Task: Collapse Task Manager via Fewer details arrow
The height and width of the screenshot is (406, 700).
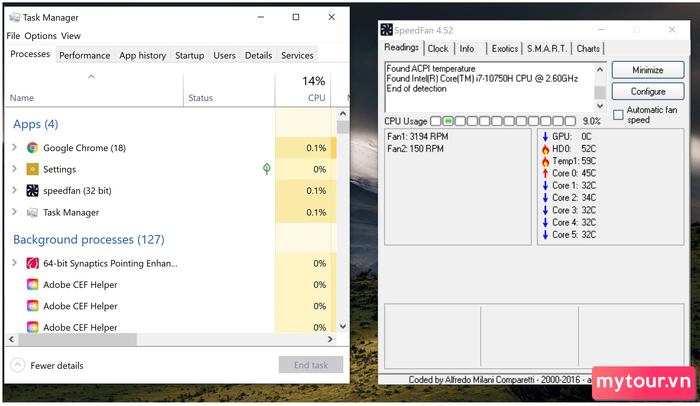Action: tap(17, 365)
